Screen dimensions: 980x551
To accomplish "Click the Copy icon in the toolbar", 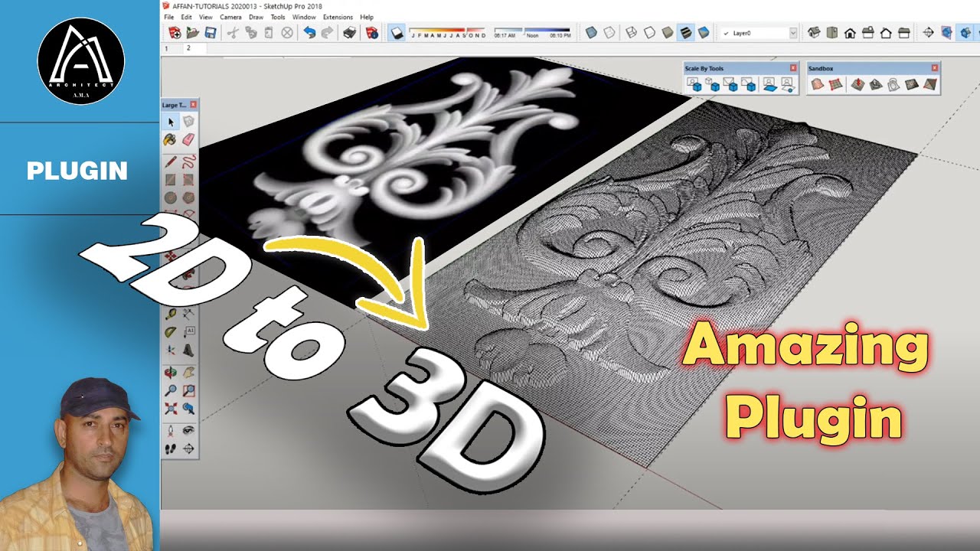I will pos(250,33).
